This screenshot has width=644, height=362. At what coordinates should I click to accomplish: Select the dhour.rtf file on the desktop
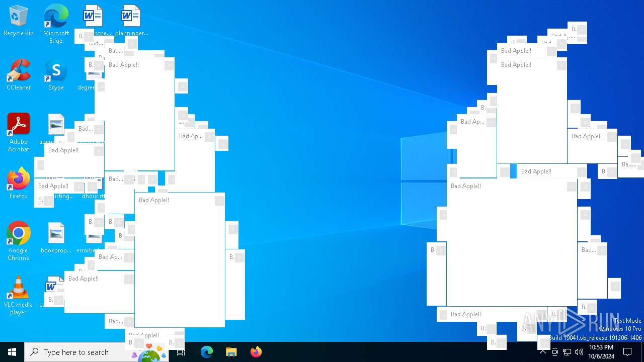click(94, 196)
